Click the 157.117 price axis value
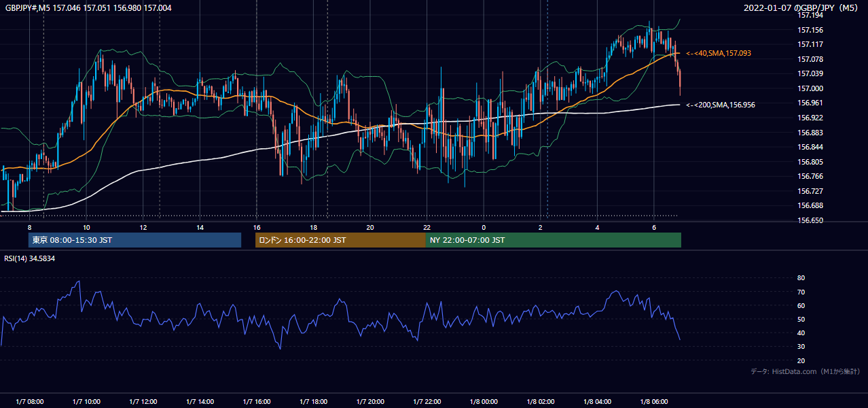The height and width of the screenshot is (408, 868). pyautogui.click(x=810, y=44)
